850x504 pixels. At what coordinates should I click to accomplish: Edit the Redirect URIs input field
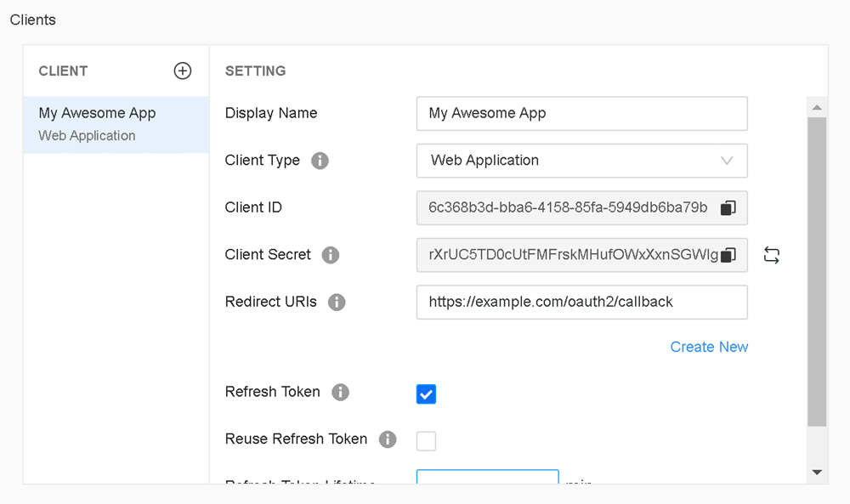[581, 302]
